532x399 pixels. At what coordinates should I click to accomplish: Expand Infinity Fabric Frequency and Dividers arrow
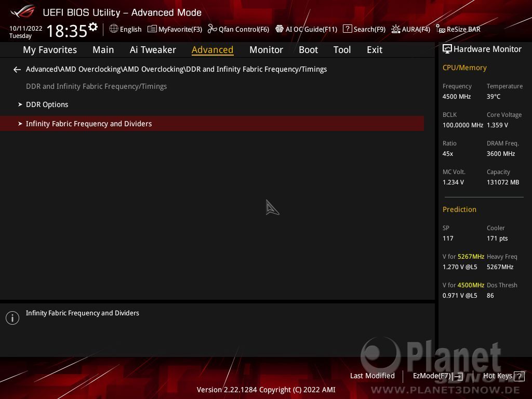coord(20,124)
